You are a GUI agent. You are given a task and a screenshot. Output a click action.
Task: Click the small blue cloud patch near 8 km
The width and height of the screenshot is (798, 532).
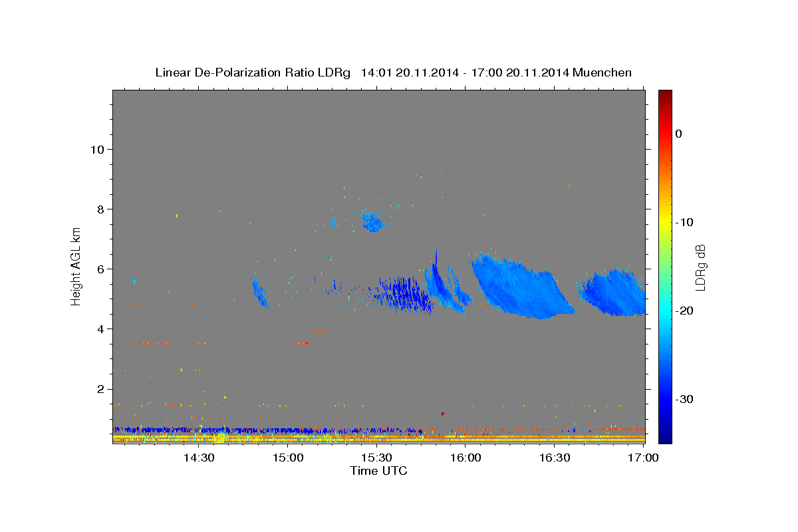[372, 221]
